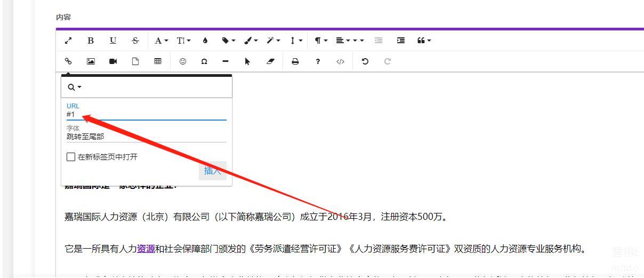Image resolution: width=644 pixels, height=278 pixels.
Task: Undo the last edit
Action: pos(365,61)
